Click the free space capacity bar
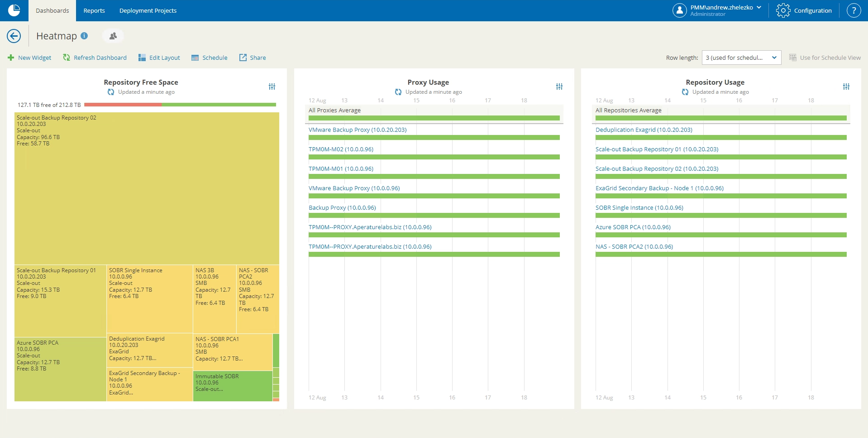This screenshot has height=438, width=868. pos(180,105)
